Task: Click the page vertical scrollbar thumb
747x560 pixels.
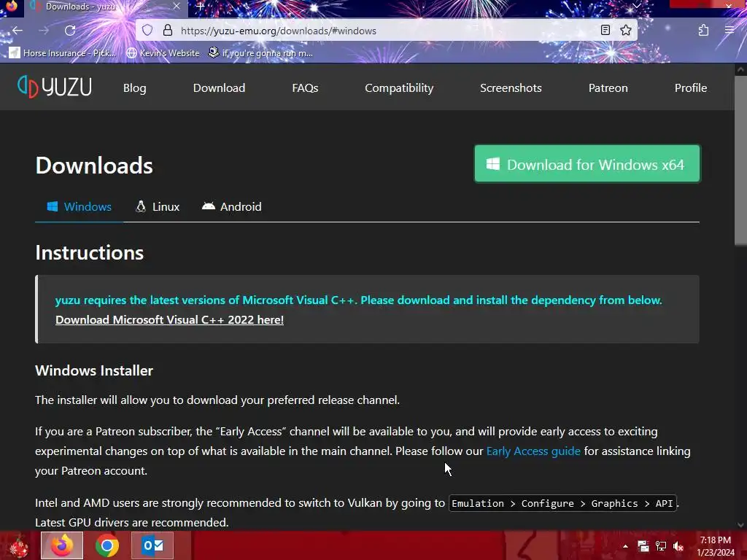Action: click(x=740, y=161)
